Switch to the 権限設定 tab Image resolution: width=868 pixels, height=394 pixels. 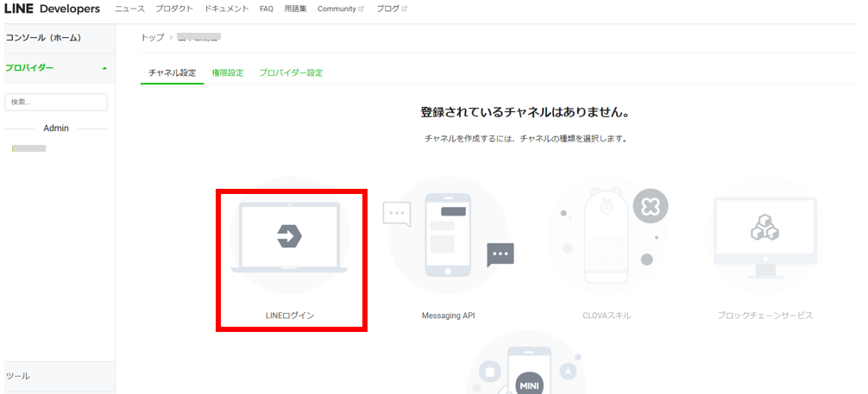228,73
